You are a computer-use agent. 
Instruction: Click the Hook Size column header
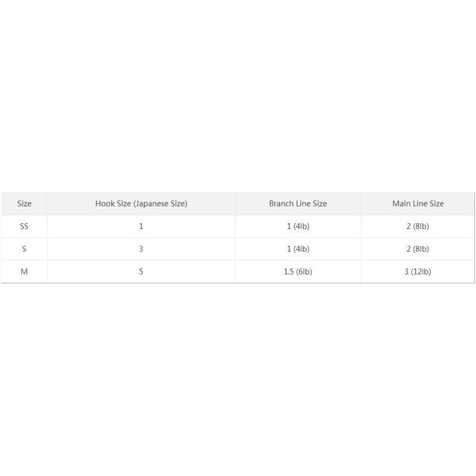tap(141, 203)
